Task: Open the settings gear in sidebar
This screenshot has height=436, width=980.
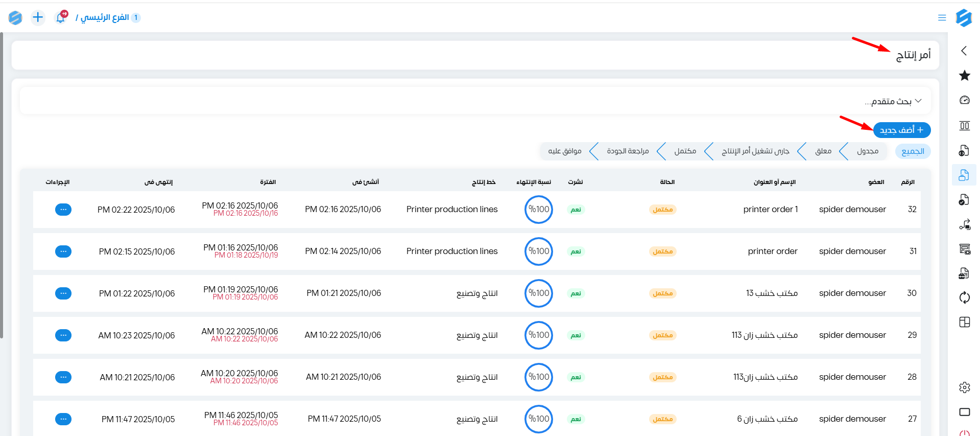Action: tap(964, 387)
